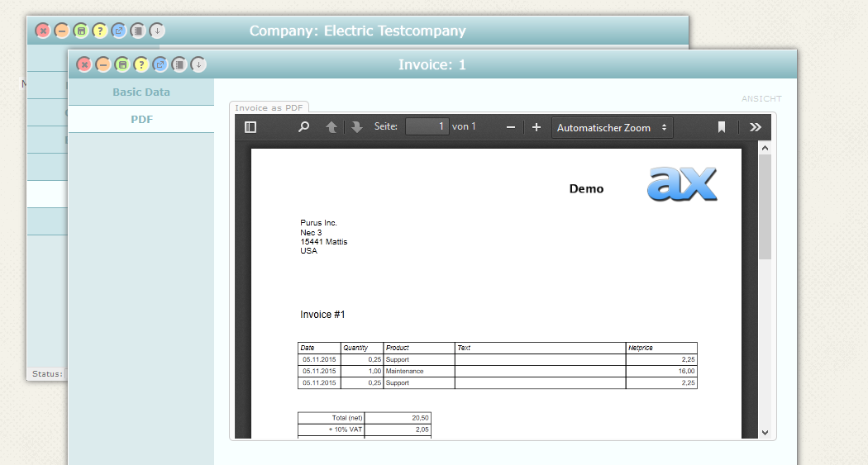
Task: Toggle the PDF viewer sidebar
Action: tap(250, 127)
